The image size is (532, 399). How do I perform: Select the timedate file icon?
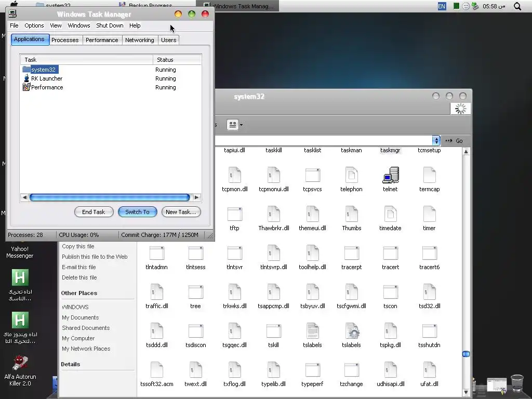(x=390, y=214)
